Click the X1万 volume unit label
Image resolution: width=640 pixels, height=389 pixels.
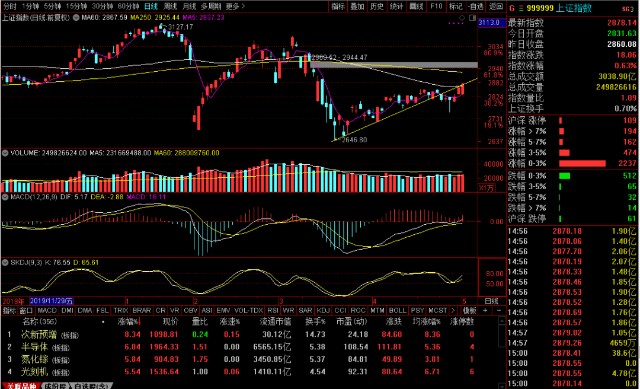pos(486,188)
